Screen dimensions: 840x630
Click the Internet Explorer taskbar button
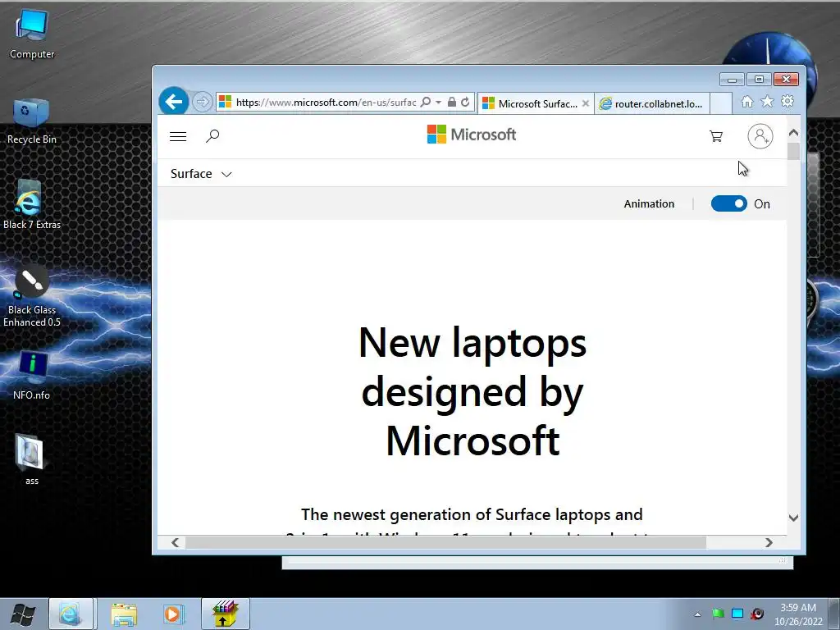(x=71, y=614)
